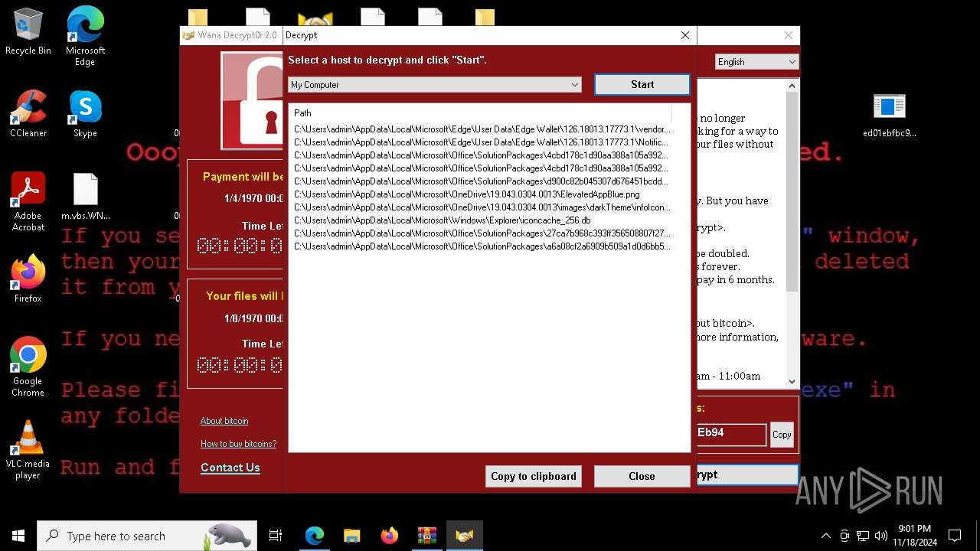Select the Edge Wallet Notific path row

tap(482, 142)
